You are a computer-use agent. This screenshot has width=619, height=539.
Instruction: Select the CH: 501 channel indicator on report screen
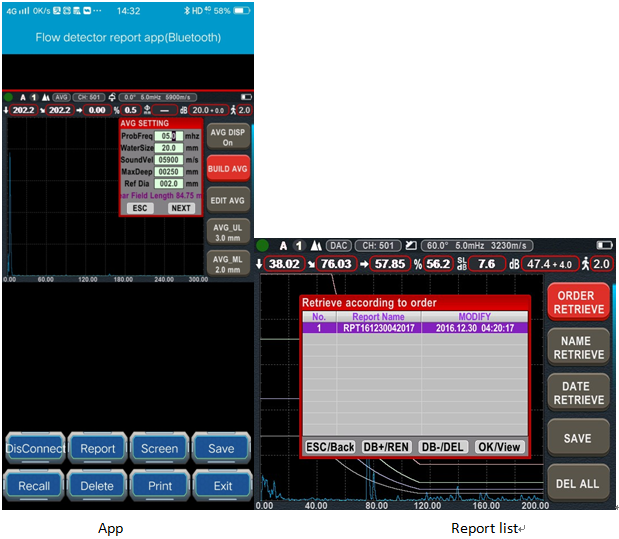(378, 245)
